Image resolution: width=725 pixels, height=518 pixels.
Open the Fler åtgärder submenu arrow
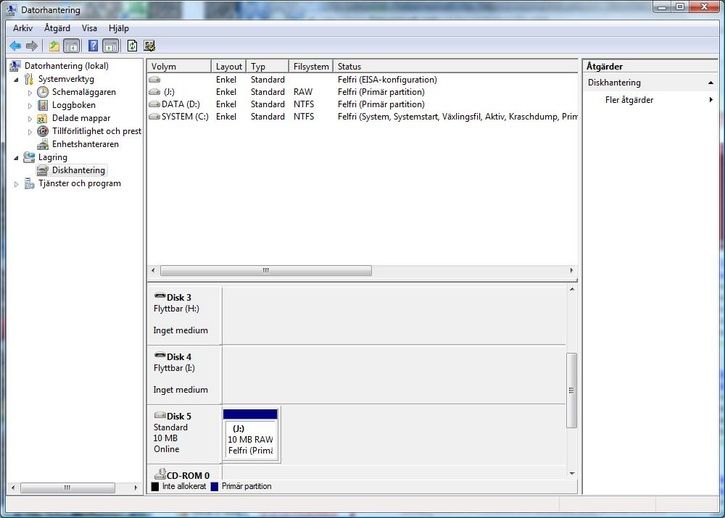pyautogui.click(x=711, y=99)
